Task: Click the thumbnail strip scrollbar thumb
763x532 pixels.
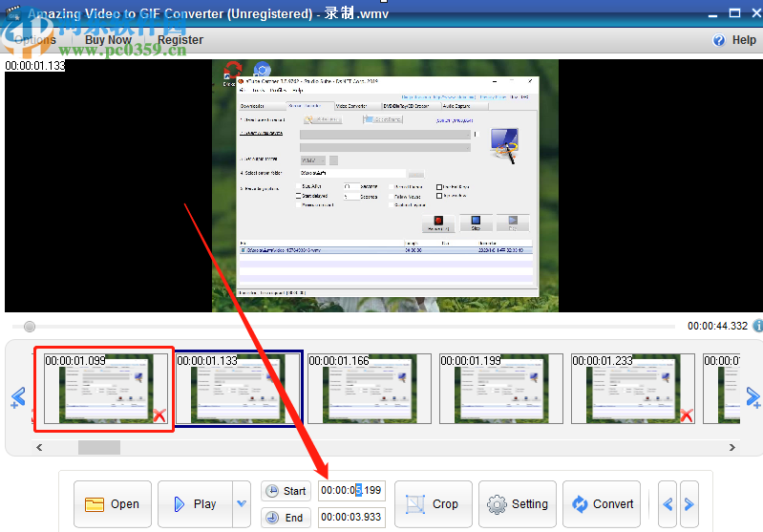Action: click(99, 447)
